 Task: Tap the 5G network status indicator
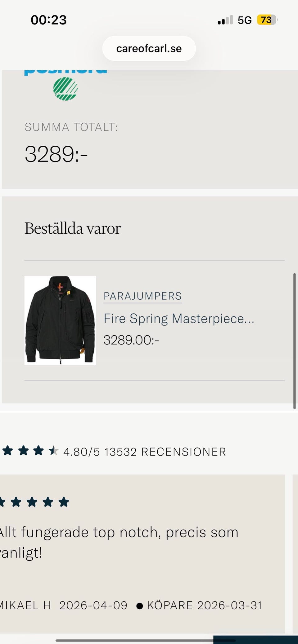tap(245, 20)
